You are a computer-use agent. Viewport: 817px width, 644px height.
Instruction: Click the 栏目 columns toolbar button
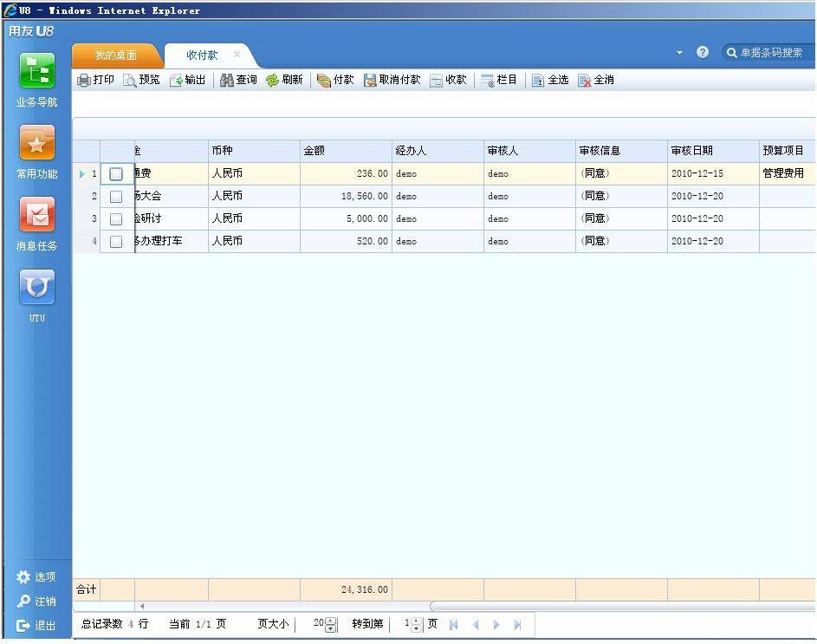[x=499, y=80]
